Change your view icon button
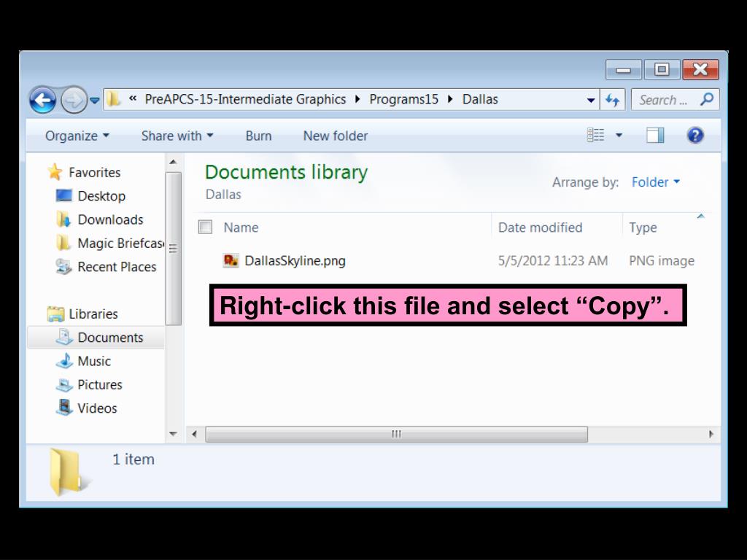747x560 pixels. click(595, 135)
